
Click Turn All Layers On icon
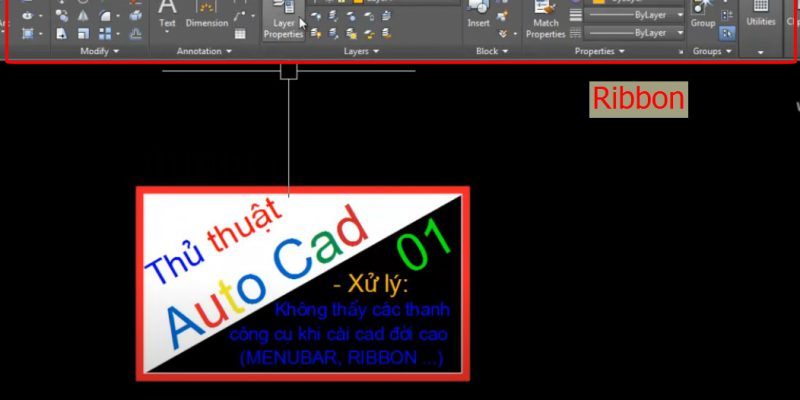(316, 34)
